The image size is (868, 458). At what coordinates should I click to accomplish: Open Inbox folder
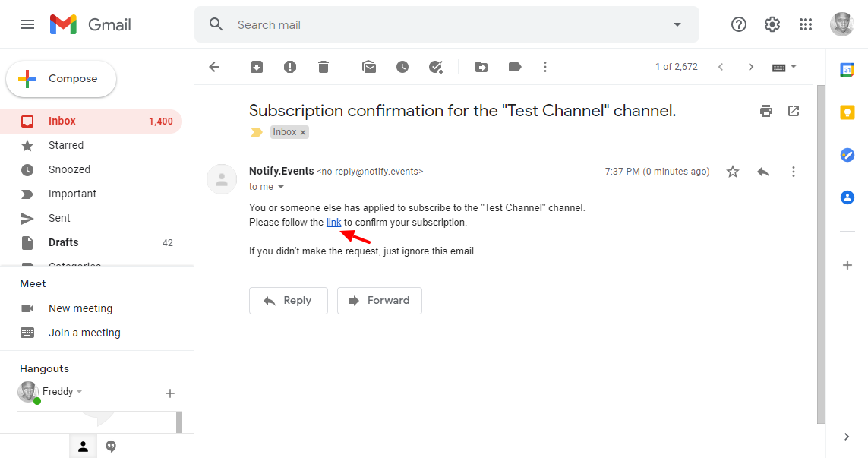[91, 122]
